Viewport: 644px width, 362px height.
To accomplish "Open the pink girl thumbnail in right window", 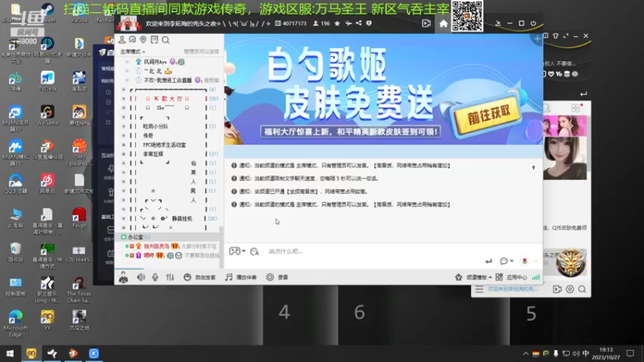I will point(565,125).
